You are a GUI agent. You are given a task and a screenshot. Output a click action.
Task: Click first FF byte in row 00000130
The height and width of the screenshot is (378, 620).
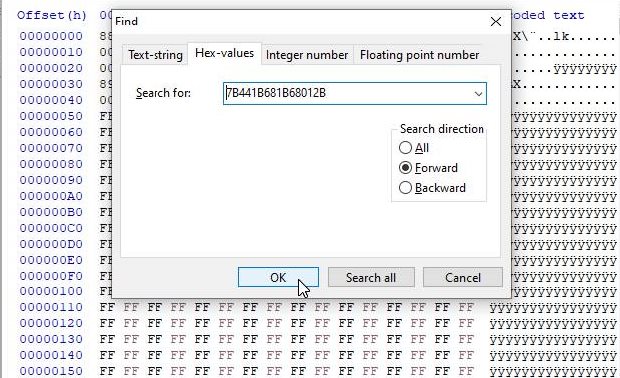pyautogui.click(x=107, y=339)
